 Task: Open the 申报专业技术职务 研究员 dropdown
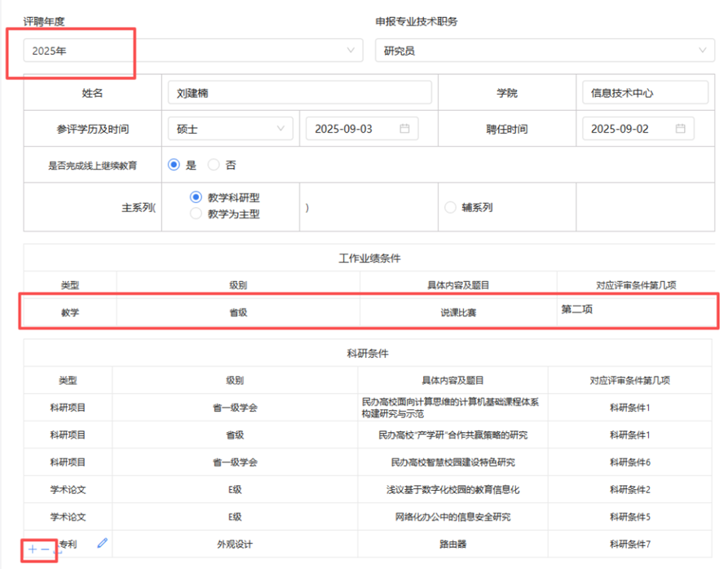(545, 51)
